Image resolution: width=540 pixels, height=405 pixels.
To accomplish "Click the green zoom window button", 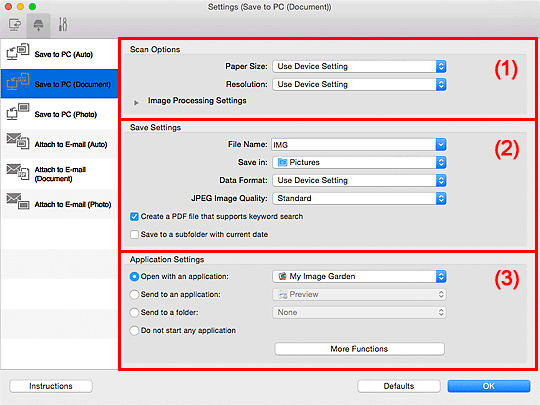I will [32, 7].
